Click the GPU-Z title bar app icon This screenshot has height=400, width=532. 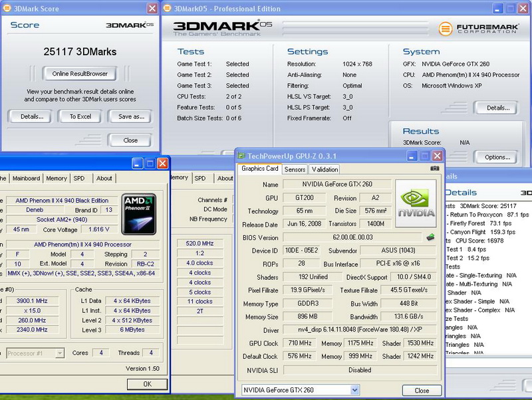(241, 156)
